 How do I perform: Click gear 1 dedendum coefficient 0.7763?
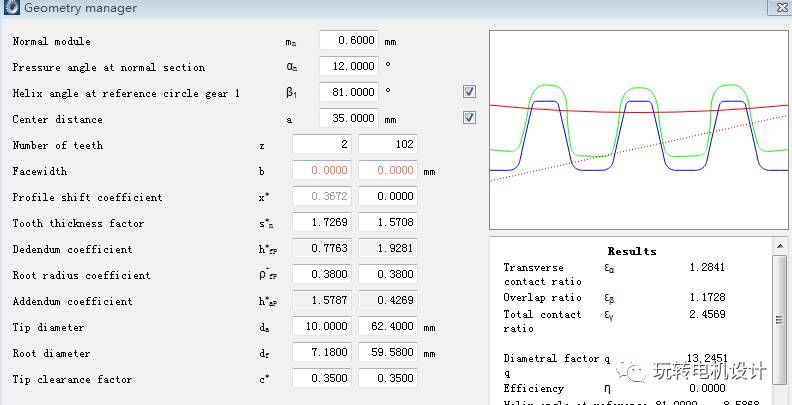pyautogui.click(x=322, y=248)
